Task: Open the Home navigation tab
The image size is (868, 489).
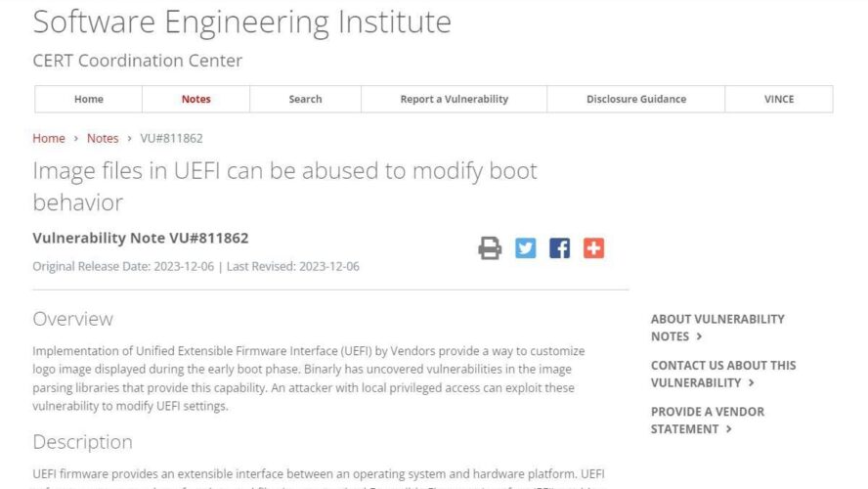Action: 89,99
